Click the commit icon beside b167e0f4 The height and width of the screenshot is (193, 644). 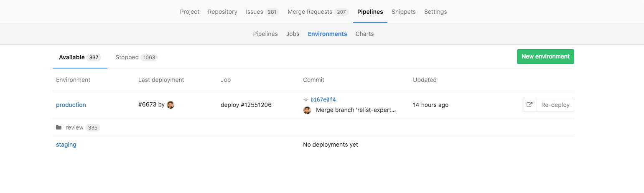pyautogui.click(x=306, y=100)
